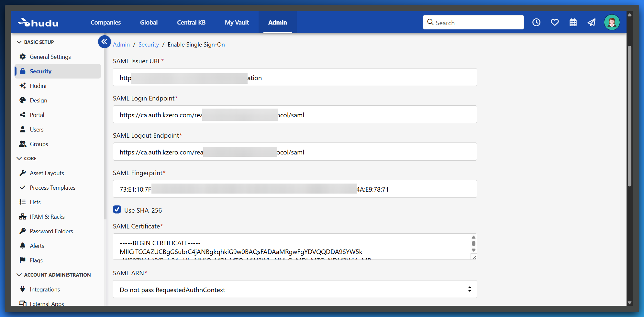The height and width of the screenshot is (317, 644).
Task: Click the Process Templates checkmark icon
Action: 23,187
